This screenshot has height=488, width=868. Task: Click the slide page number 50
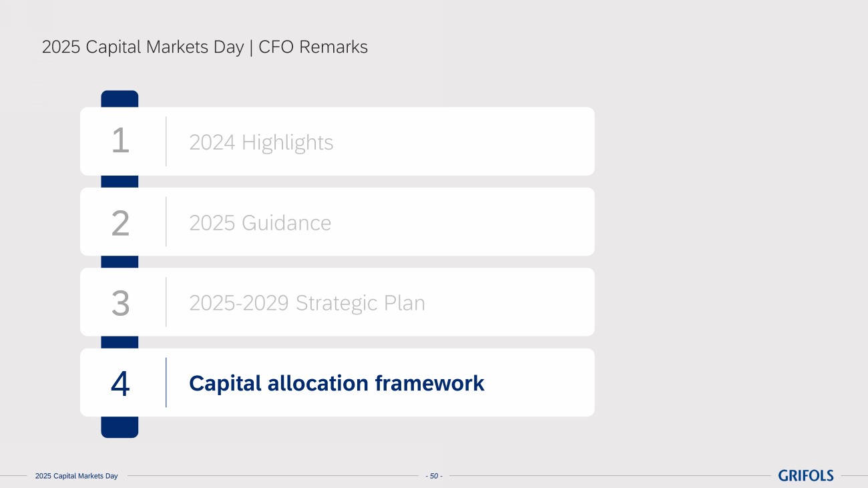coord(434,476)
